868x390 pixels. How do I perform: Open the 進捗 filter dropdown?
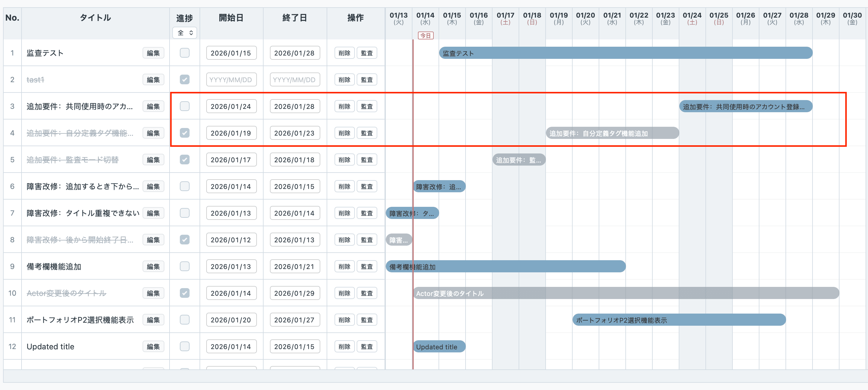pyautogui.click(x=185, y=33)
